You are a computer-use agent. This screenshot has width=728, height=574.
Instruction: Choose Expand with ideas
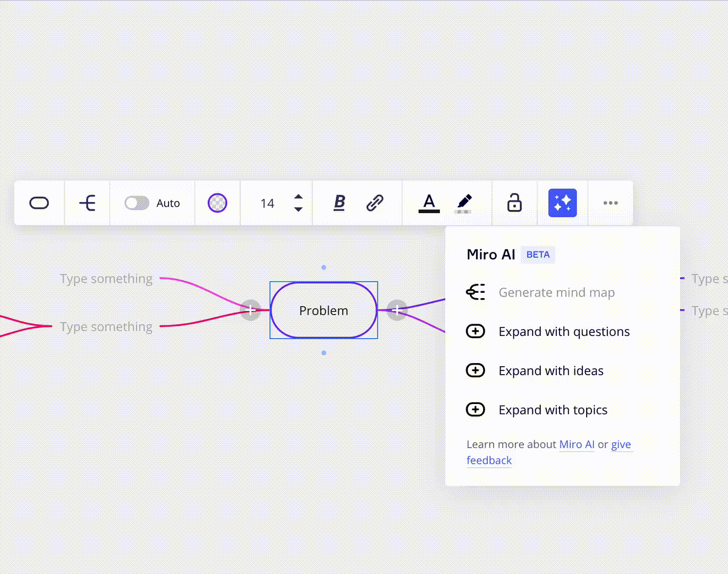click(551, 371)
